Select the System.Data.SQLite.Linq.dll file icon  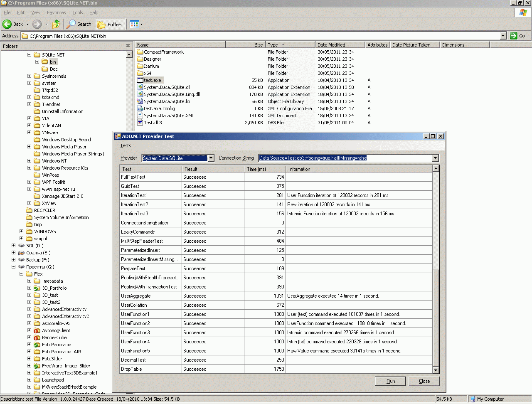140,94
